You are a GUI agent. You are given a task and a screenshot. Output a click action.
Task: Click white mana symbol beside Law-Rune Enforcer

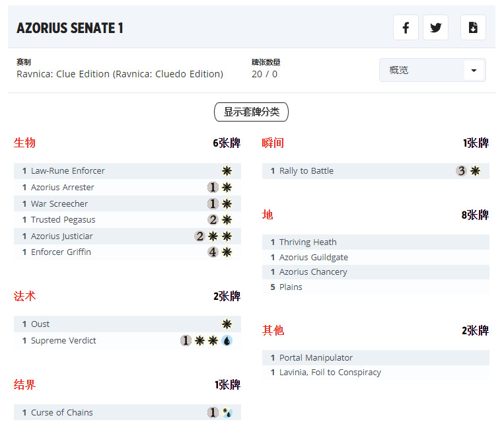pyautogui.click(x=227, y=171)
